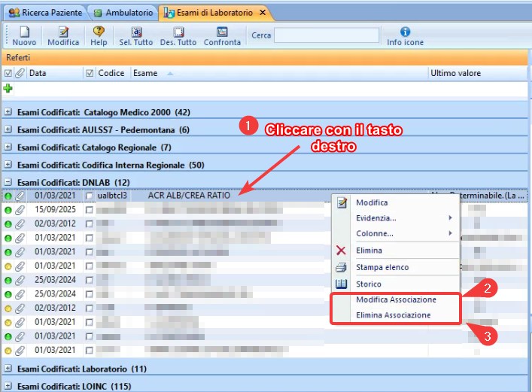This screenshot has height=392, width=532.
Task: Click Ricerca Paziente tab icon
Action: click(14, 13)
